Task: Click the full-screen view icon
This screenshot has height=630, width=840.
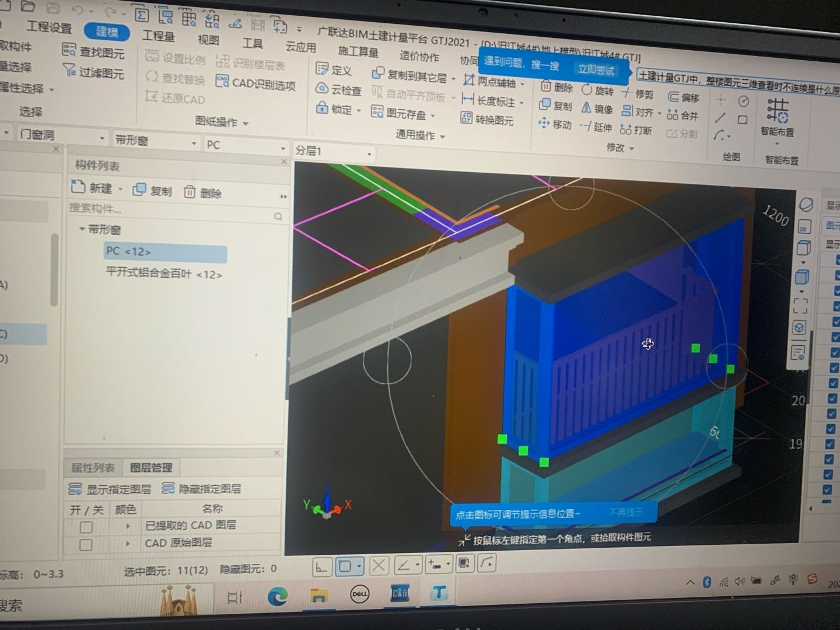Action: (800, 305)
